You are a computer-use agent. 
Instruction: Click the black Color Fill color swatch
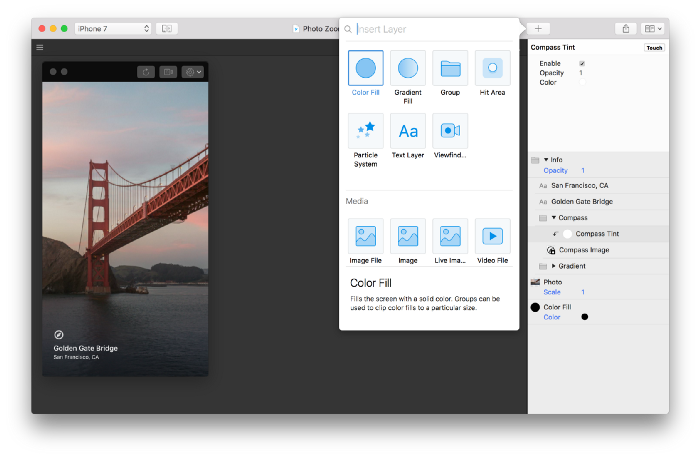point(585,317)
